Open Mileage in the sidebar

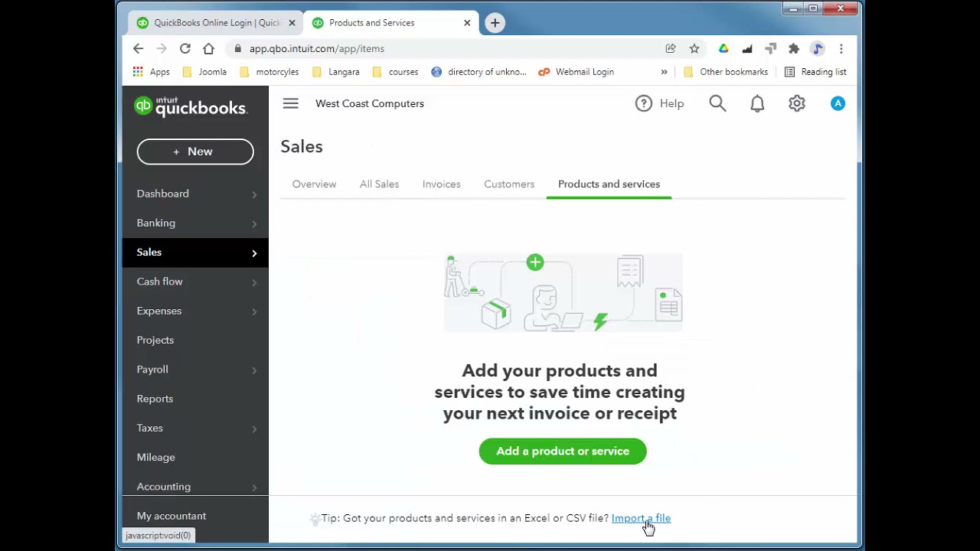tap(156, 457)
